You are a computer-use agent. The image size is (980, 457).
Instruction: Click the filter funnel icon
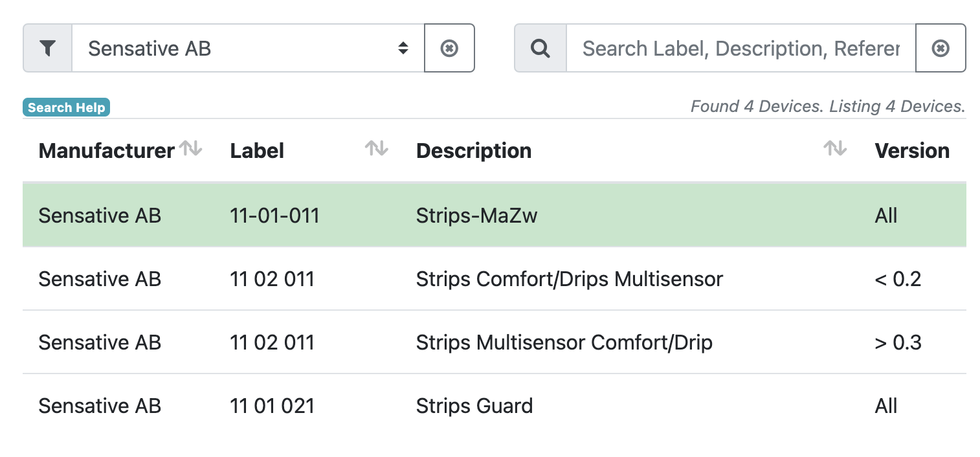point(47,49)
